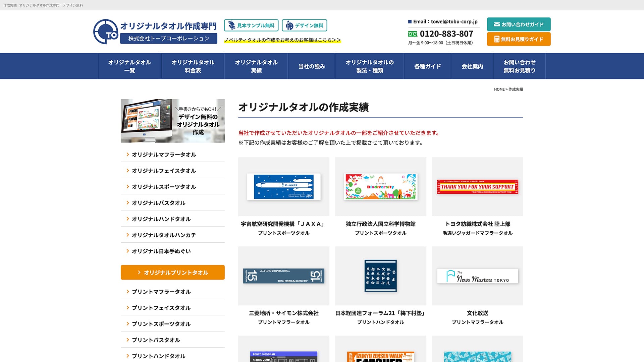Click chevron beside オリジナルタオルハンカチ
Image resolution: width=644 pixels, height=362 pixels.
pos(127,235)
